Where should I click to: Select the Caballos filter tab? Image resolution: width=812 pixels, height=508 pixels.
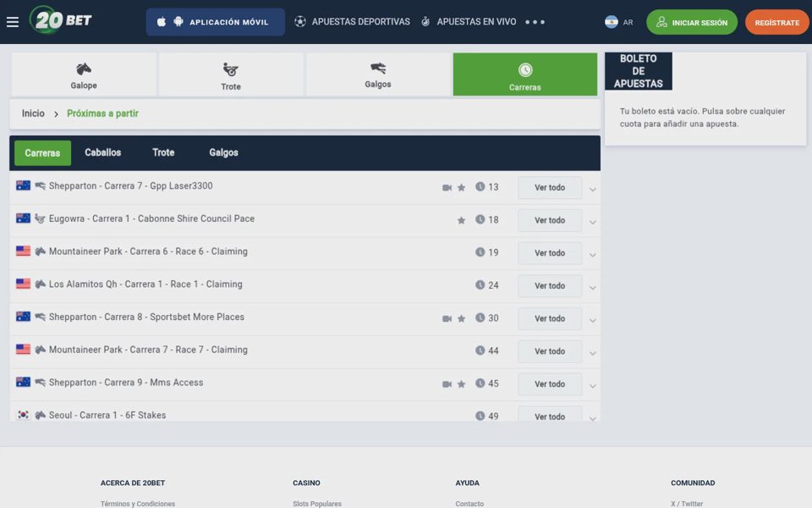(103, 152)
